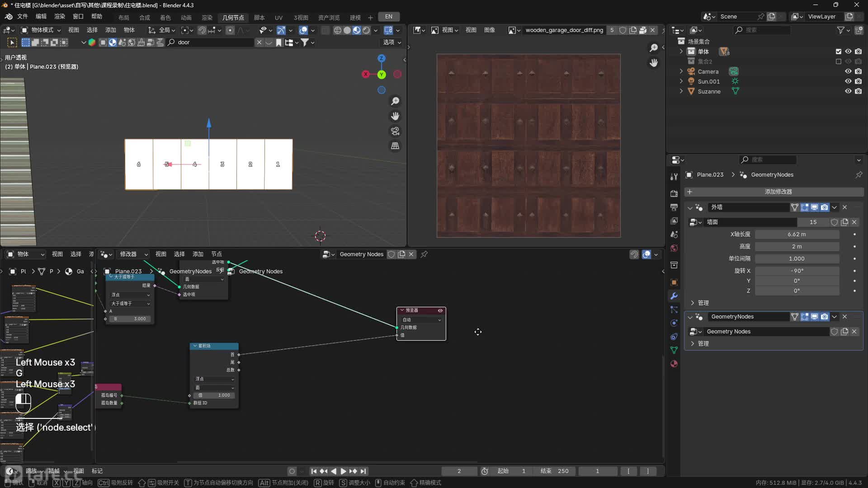Open the 渲染 menu
The image size is (868, 488).
click(60, 17)
